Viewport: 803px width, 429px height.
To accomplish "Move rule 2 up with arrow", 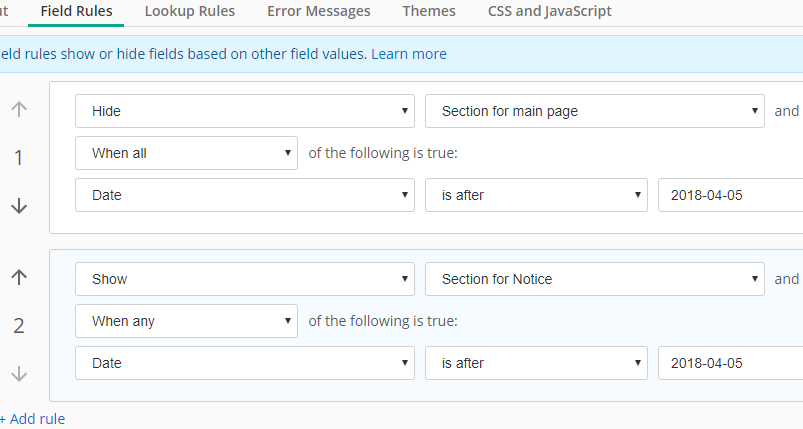I will [x=19, y=278].
